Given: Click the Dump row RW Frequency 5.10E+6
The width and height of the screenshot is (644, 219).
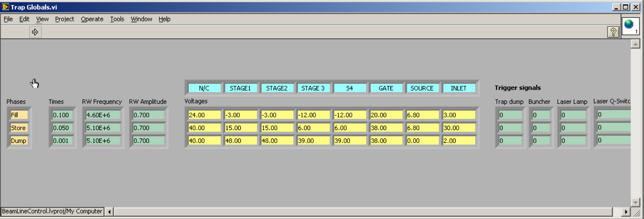Looking at the screenshot, I should (103, 141).
